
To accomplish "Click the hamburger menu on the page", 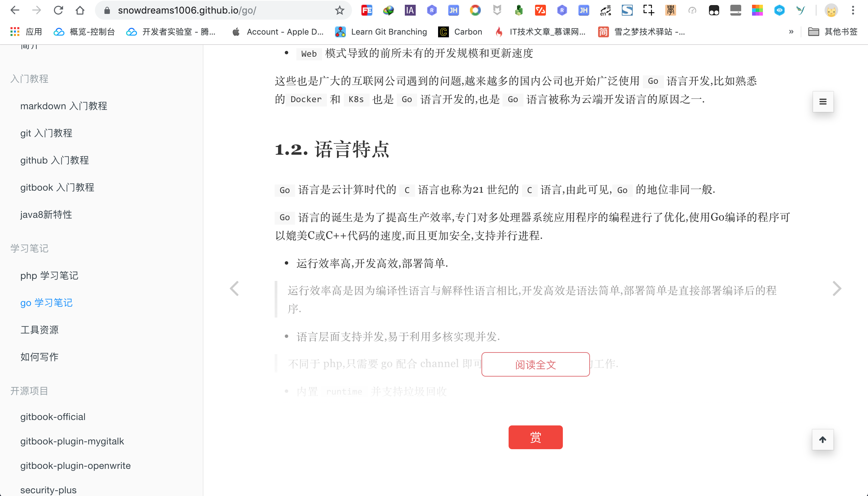I will coord(823,101).
